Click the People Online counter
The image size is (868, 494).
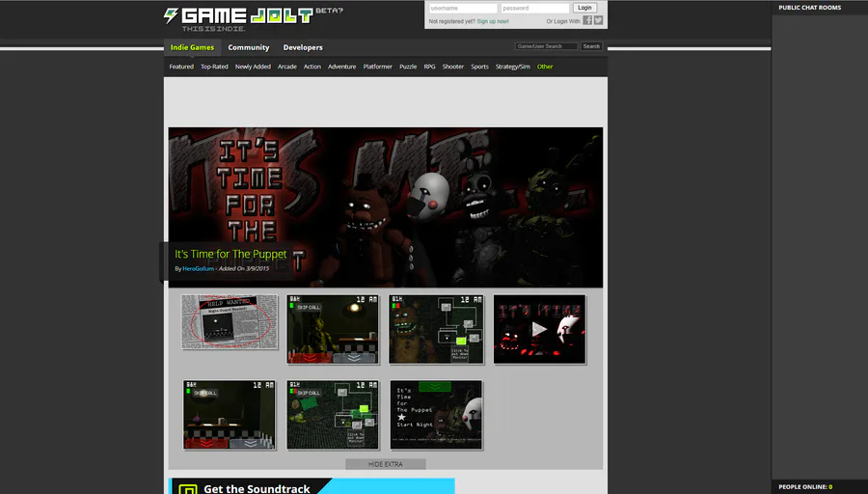pyautogui.click(x=805, y=487)
